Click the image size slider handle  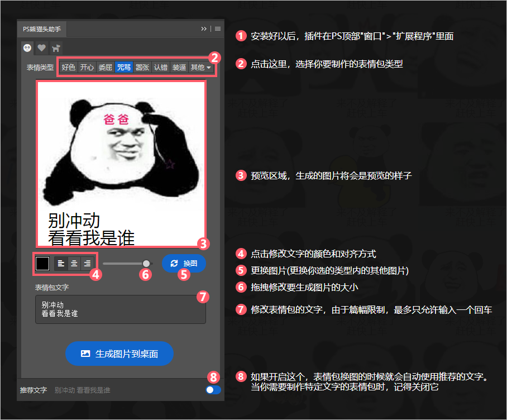(x=146, y=264)
